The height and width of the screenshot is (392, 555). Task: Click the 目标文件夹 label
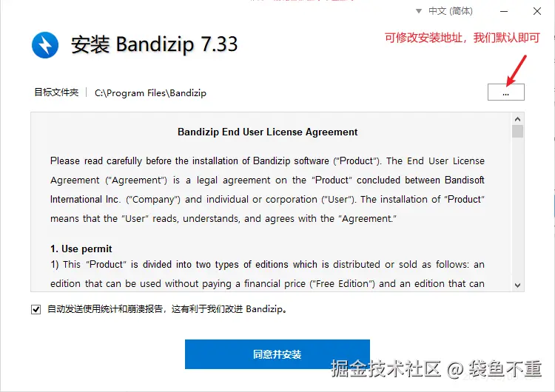[56, 92]
